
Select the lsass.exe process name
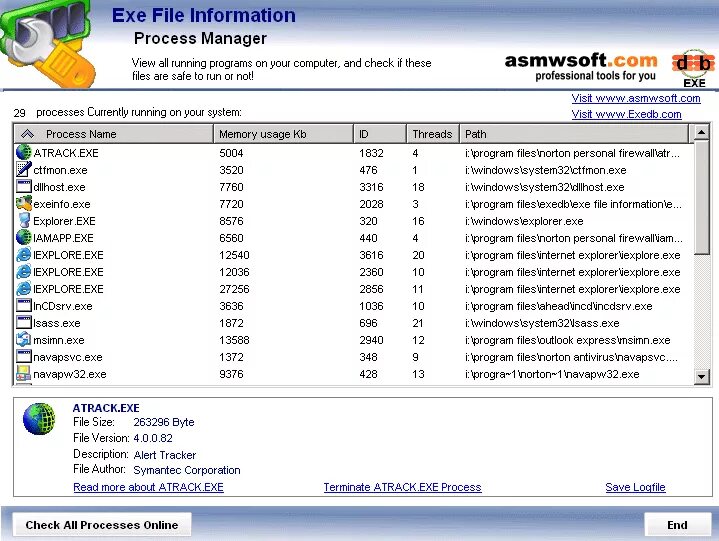(57, 323)
